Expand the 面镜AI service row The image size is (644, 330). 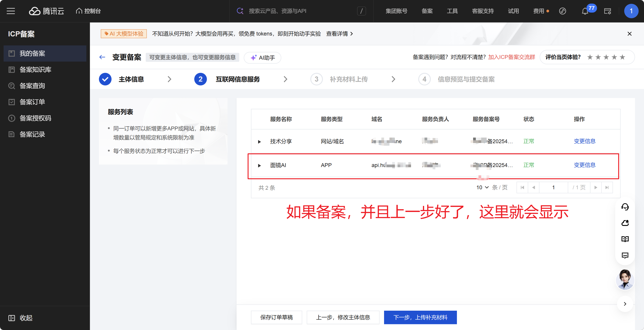point(259,165)
